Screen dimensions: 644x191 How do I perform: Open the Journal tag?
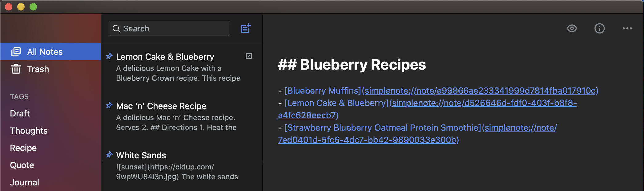[25, 182]
